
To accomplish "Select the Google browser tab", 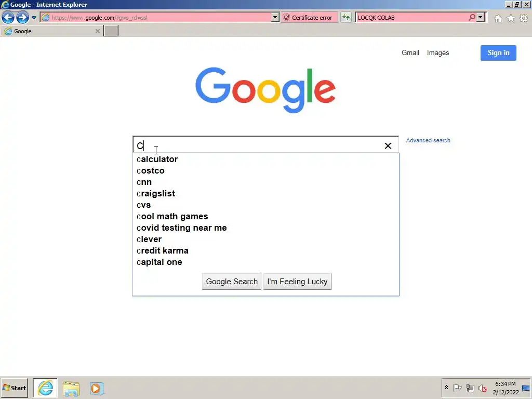I will click(51, 31).
